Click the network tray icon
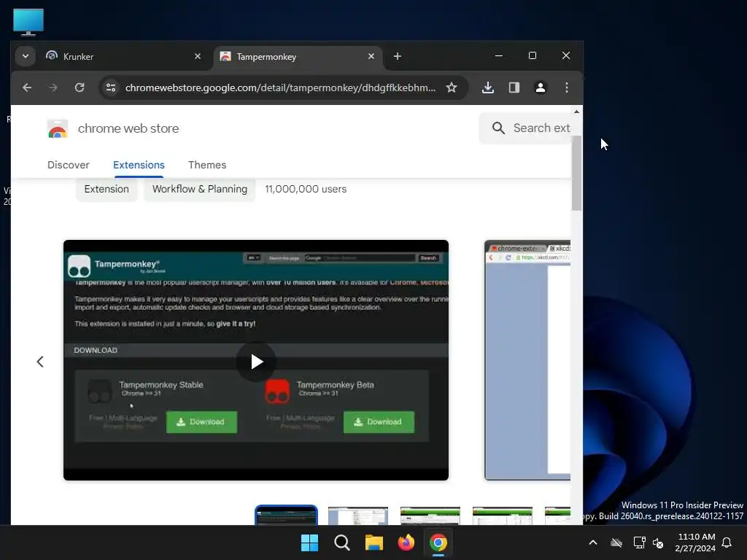Viewport: 747px width, 560px height. [x=639, y=542]
